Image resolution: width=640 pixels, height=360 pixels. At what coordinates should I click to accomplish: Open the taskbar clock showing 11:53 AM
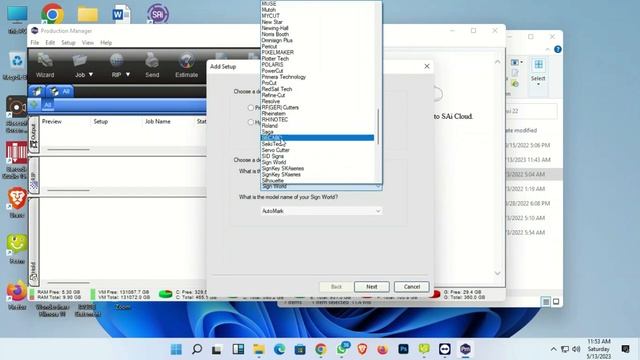pos(599,349)
